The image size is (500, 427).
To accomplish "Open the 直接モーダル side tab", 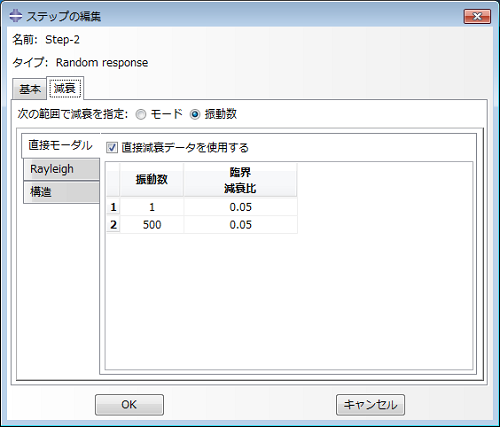I will 61,146.
